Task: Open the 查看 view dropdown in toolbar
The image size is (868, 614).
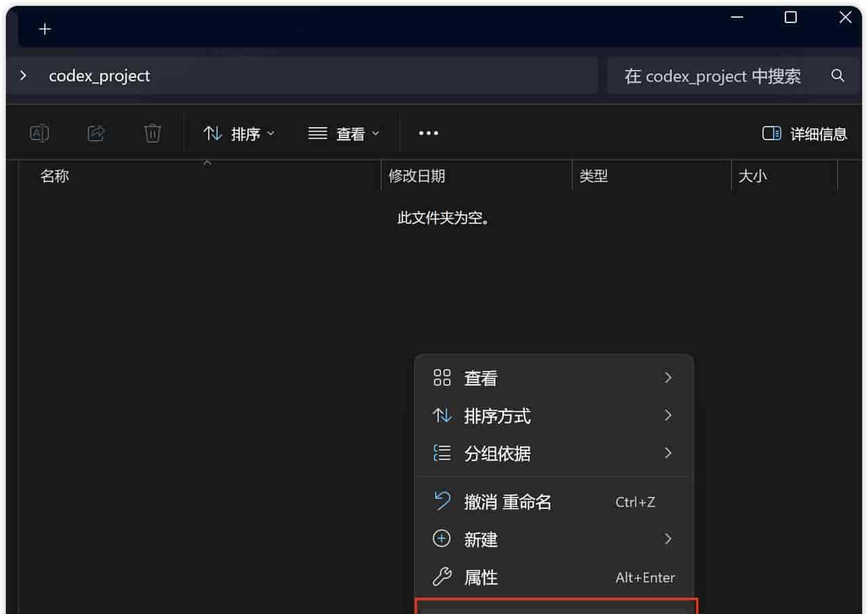Action: tap(344, 134)
